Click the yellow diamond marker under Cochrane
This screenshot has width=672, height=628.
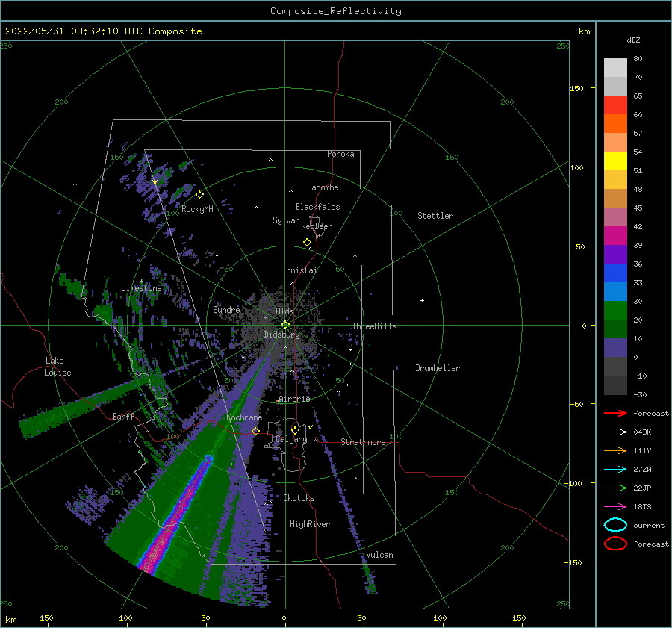[255, 431]
